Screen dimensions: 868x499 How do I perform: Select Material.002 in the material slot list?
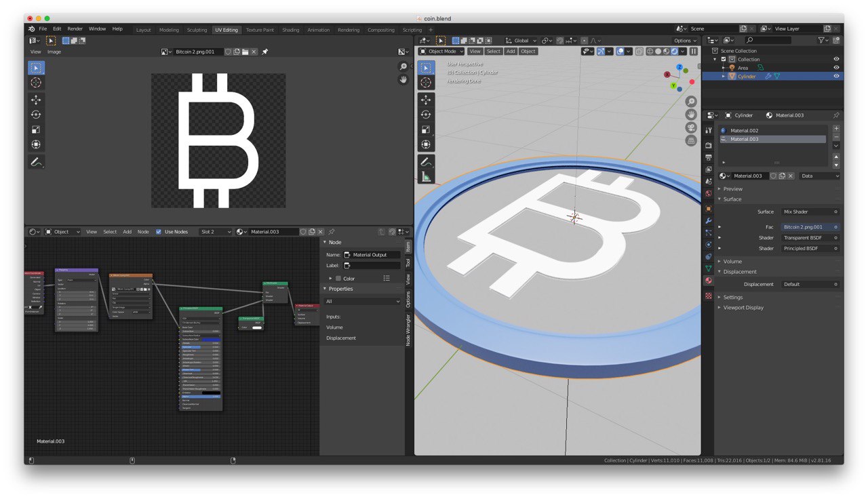(x=773, y=130)
